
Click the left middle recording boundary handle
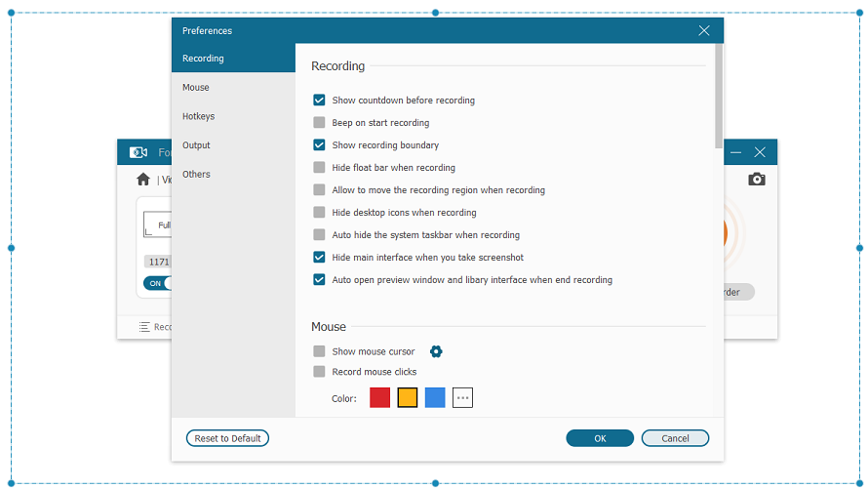click(x=11, y=248)
